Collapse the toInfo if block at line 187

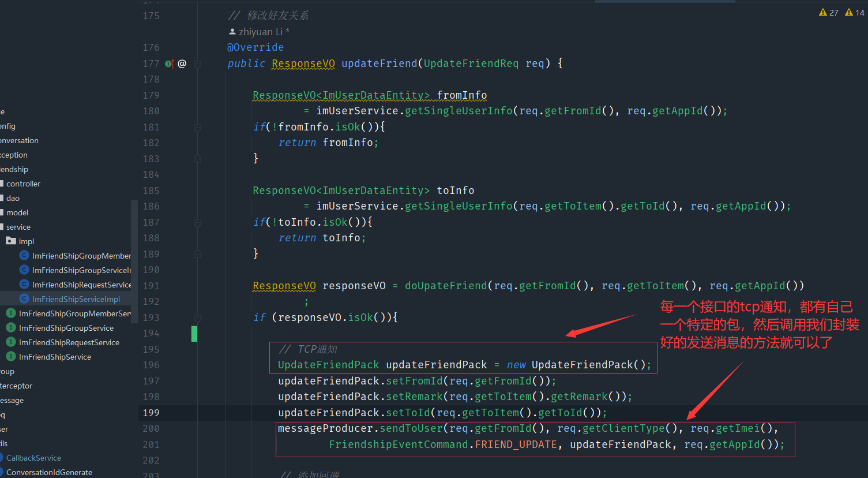point(198,222)
